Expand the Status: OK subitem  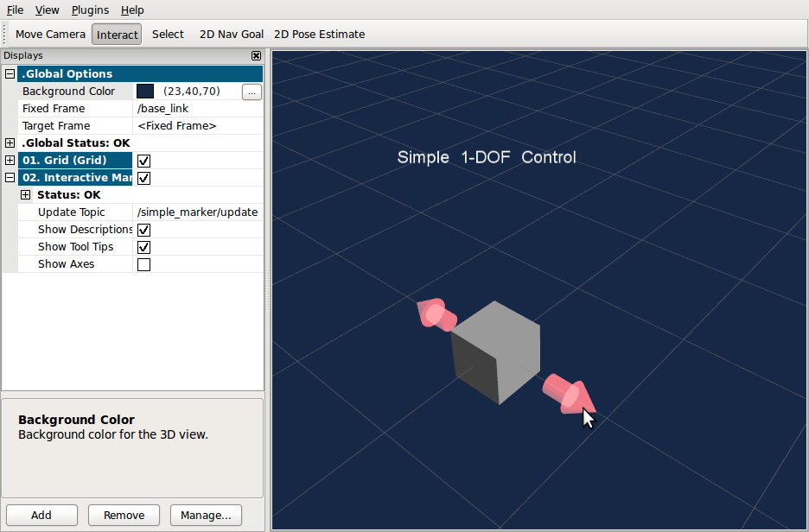pyautogui.click(x=26, y=195)
